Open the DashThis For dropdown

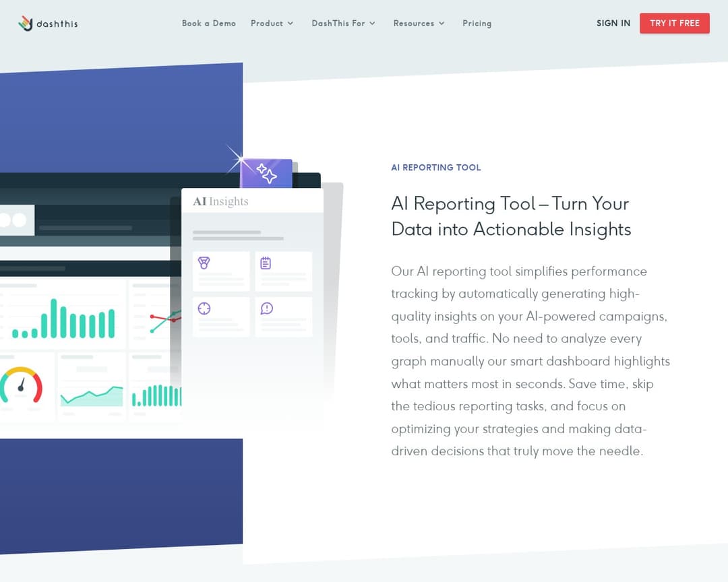point(343,24)
